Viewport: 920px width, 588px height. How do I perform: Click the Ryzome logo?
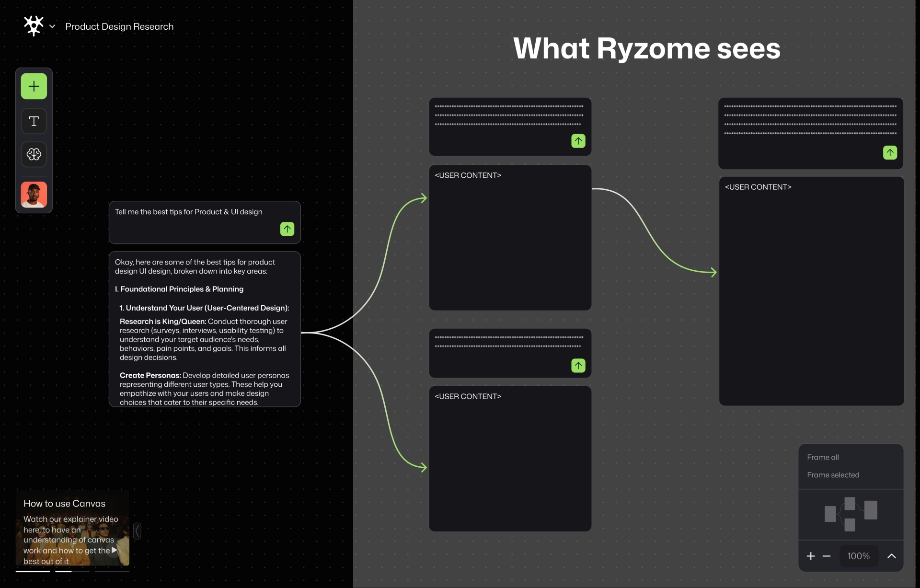(34, 26)
